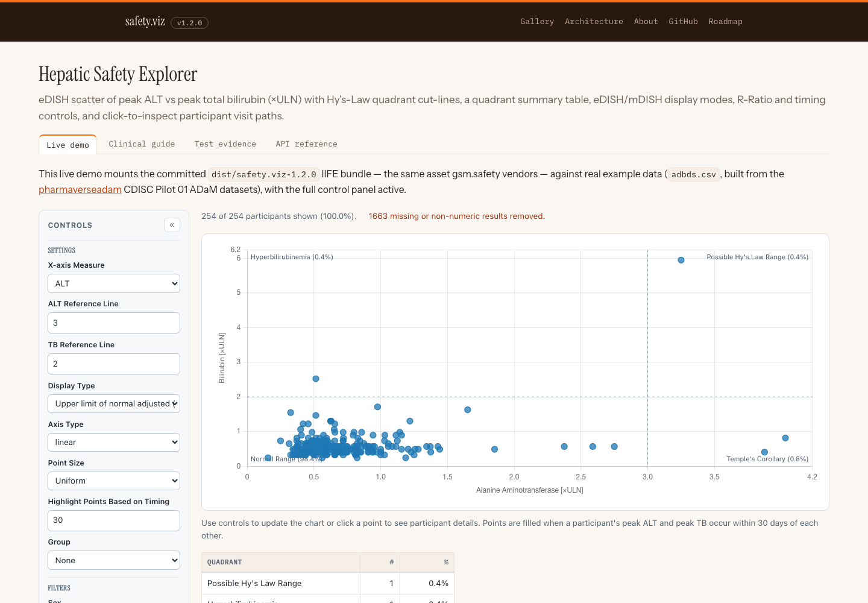The width and height of the screenshot is (868, 603).
Task: Switch to the API reference tab
Action: (x=306, y=144)
